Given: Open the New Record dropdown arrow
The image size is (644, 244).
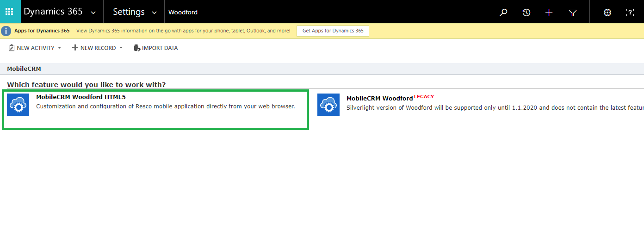Looking at the screenshot, I should click(121, 48).
